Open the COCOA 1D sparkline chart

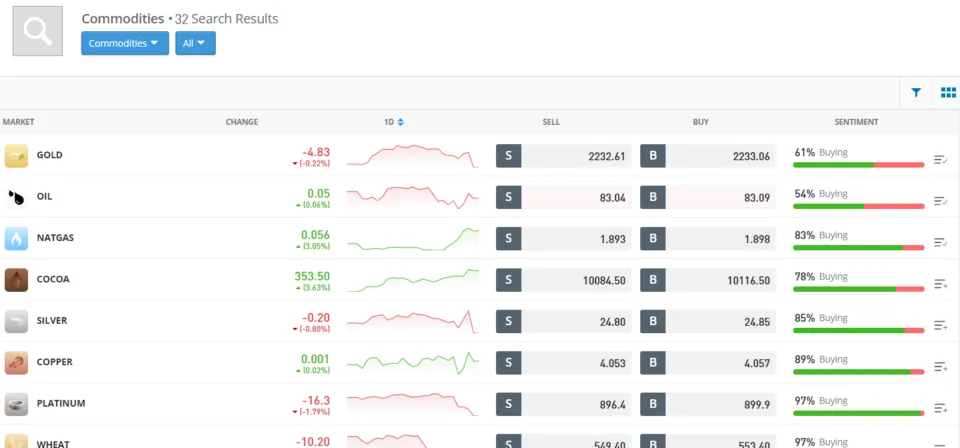click(413, 280)
